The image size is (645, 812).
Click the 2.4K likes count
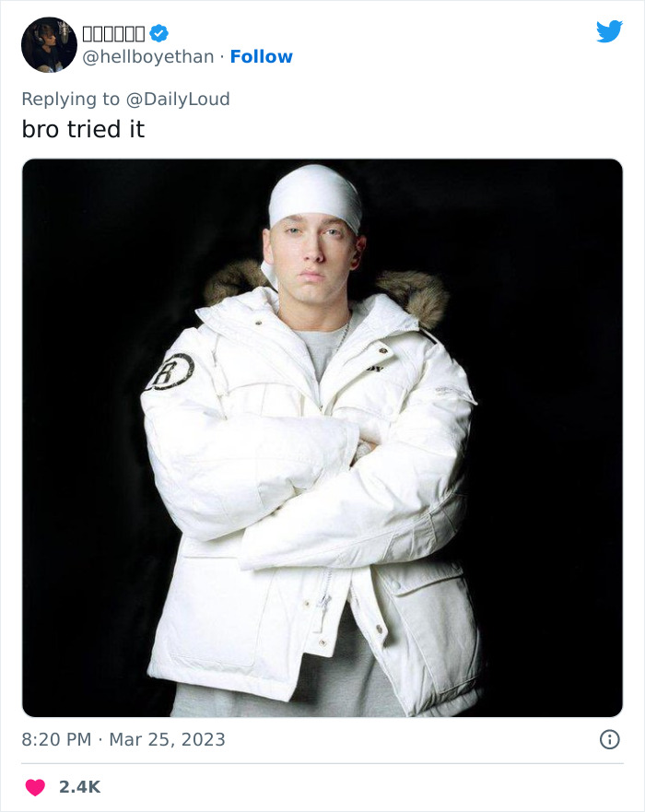[x=80, y=787]
